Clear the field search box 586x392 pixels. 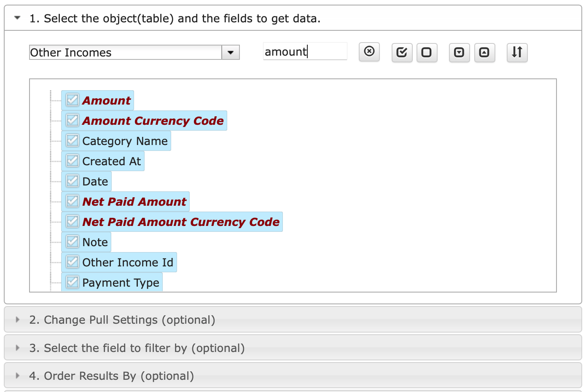click(x=369, y=52)
